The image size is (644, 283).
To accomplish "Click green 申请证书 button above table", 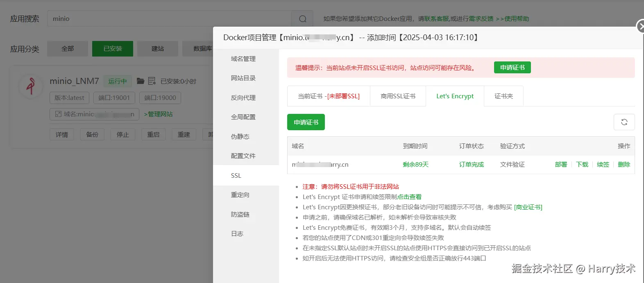I will tap(306, 122).
